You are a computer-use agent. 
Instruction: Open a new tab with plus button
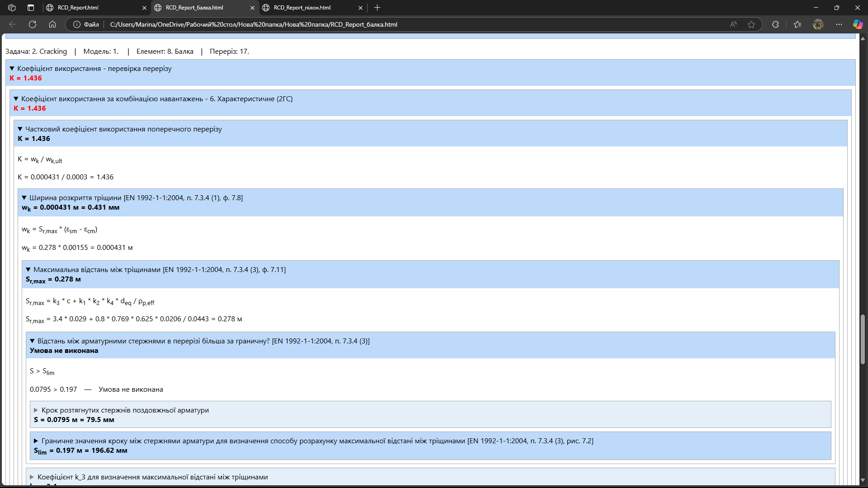tap(377, 8)
